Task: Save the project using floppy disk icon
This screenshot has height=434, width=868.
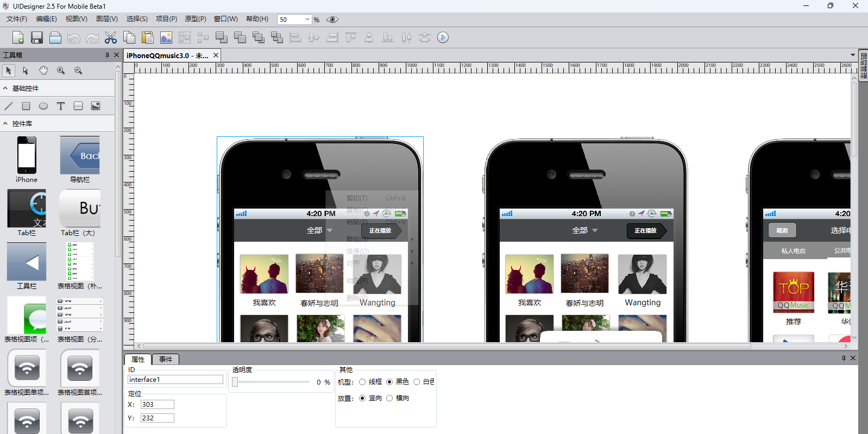Action: click(36, 37)
